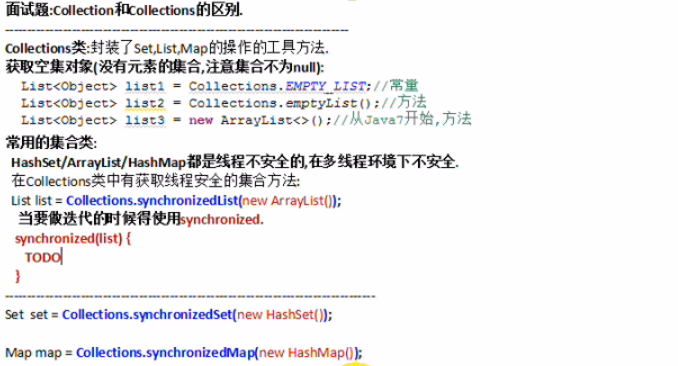Click the declaration 'Set set ='

tap(32, 315)
